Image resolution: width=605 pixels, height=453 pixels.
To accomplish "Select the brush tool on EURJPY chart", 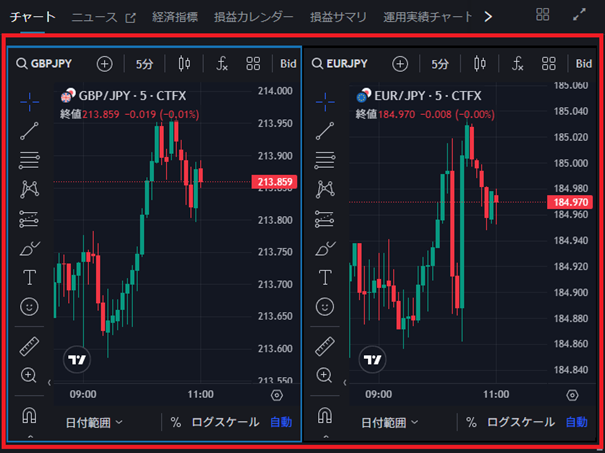I will click(x=325, y=248).
